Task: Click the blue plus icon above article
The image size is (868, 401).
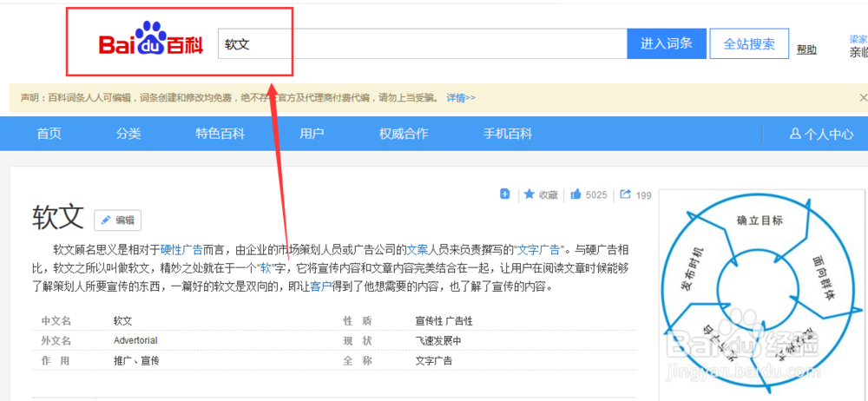Action: point(505,194)
